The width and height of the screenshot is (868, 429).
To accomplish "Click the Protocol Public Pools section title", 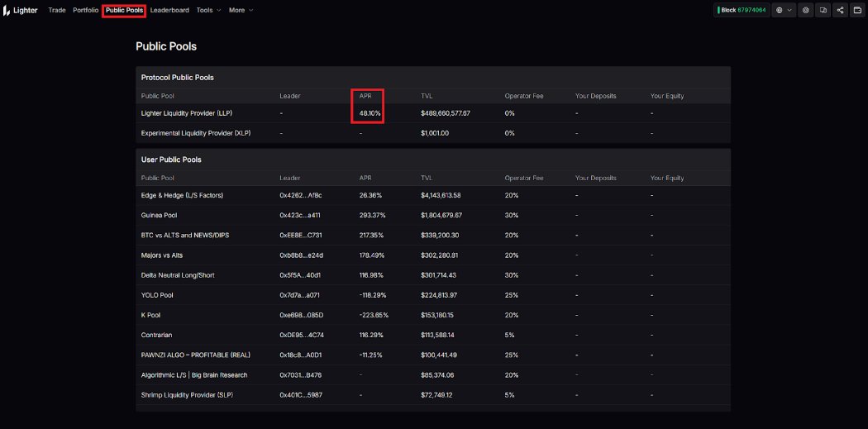I will pyautogui.click(x=177, y=78).
